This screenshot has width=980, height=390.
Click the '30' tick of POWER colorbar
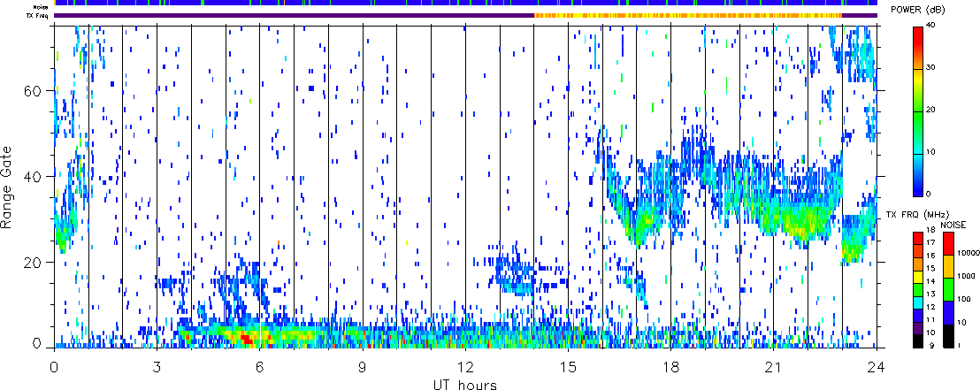pyautogui.click(x=930, y=68)
